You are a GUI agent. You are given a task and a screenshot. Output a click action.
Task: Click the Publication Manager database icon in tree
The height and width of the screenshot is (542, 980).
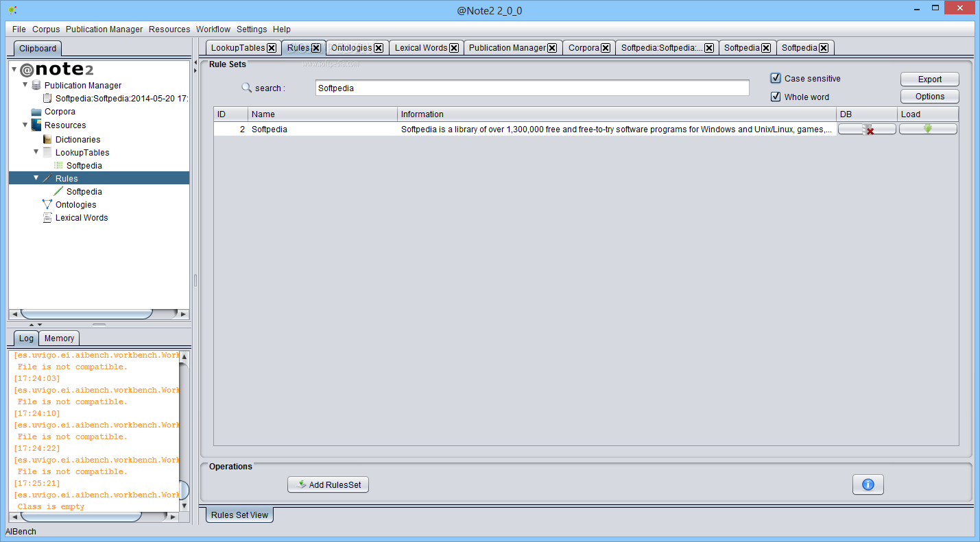36,85
